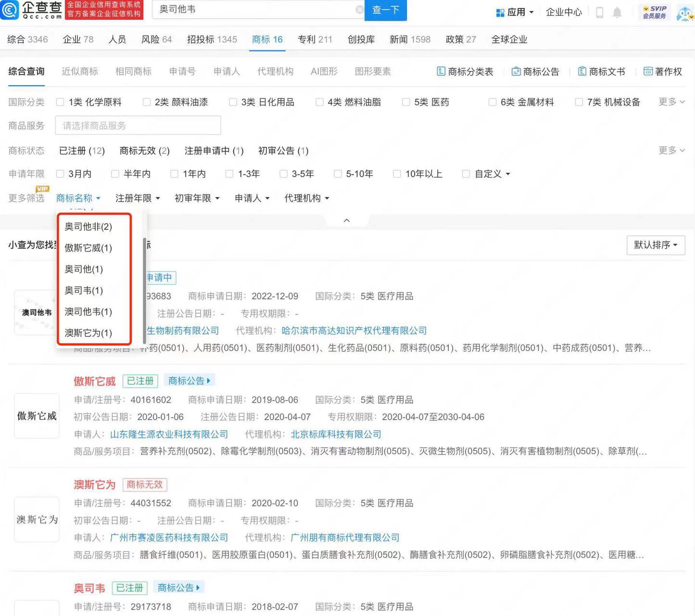Open the 申请人 filter dropdown

click(252, 198)
